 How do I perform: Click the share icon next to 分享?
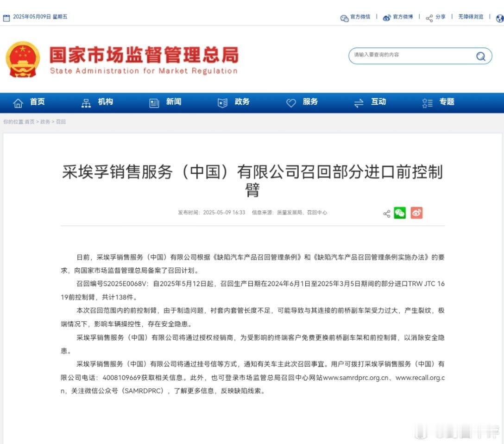coord(429,19)
